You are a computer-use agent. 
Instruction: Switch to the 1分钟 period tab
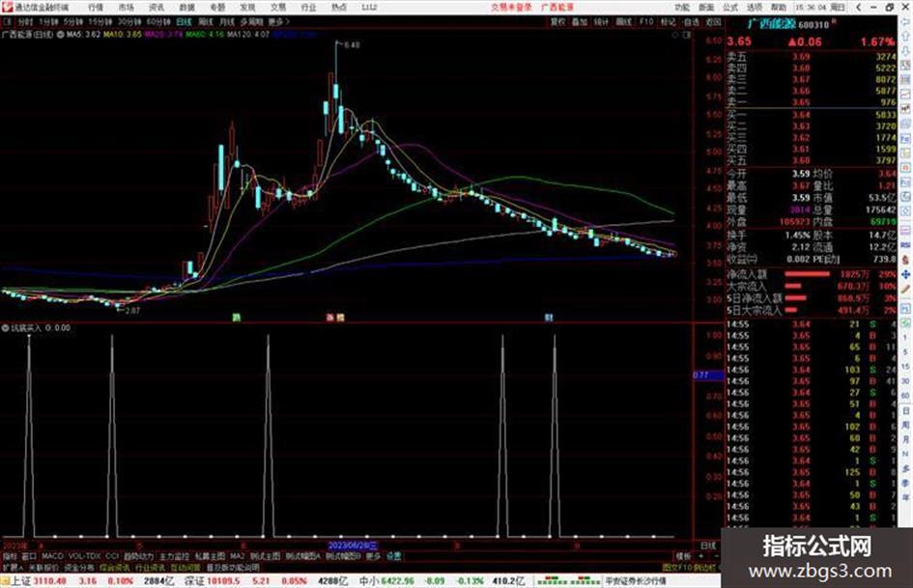click(49, 21)
